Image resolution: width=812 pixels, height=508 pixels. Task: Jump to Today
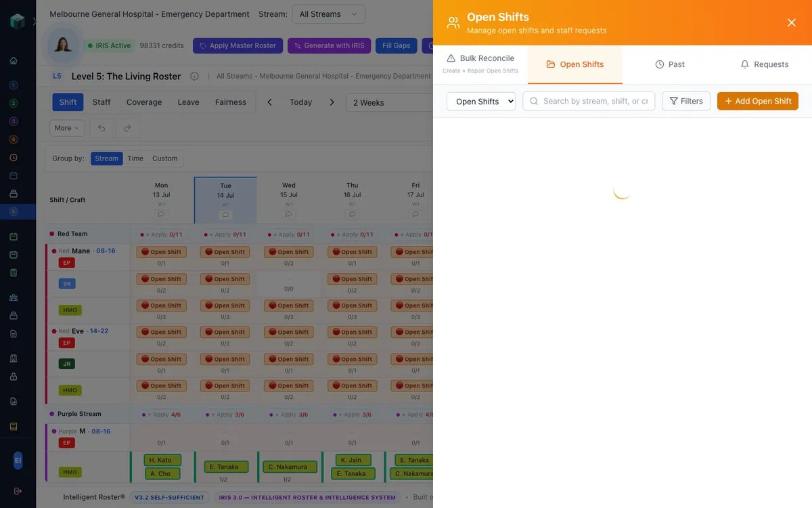coord(300,102)
